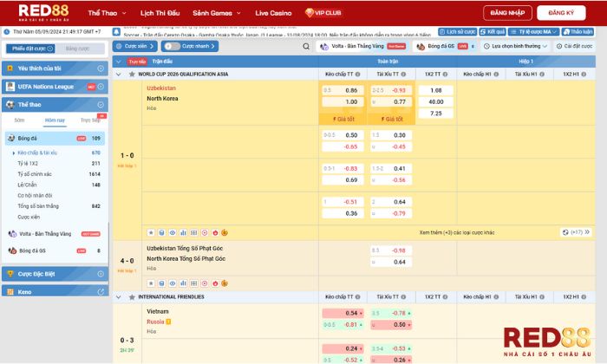Click the ĐĂNG NHẬP login button
This screenshot has width=607, height=364.
(x=507, y=13)
